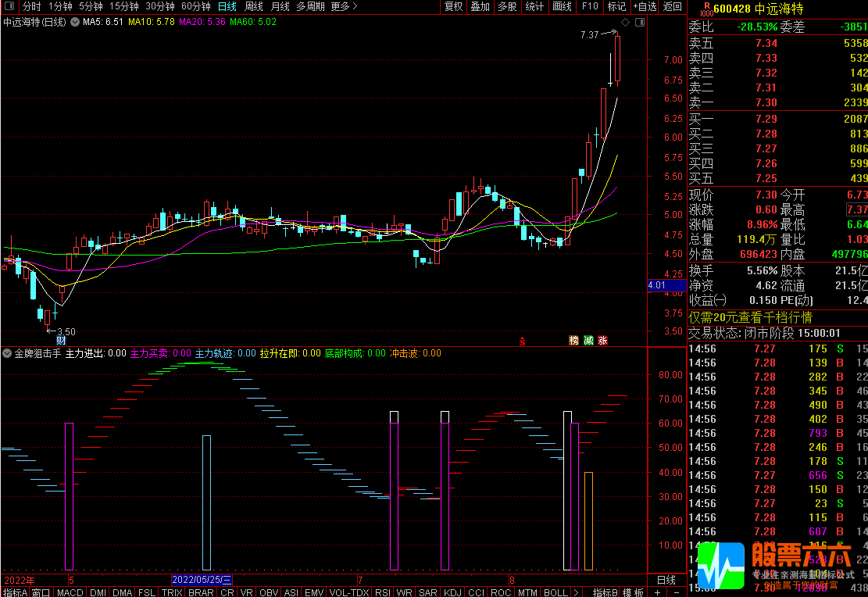Image resolution: width=868 pixels, height=597 pixels.
Task: Click the 卖一 7.30 ask price
Action: coord(766,102)
